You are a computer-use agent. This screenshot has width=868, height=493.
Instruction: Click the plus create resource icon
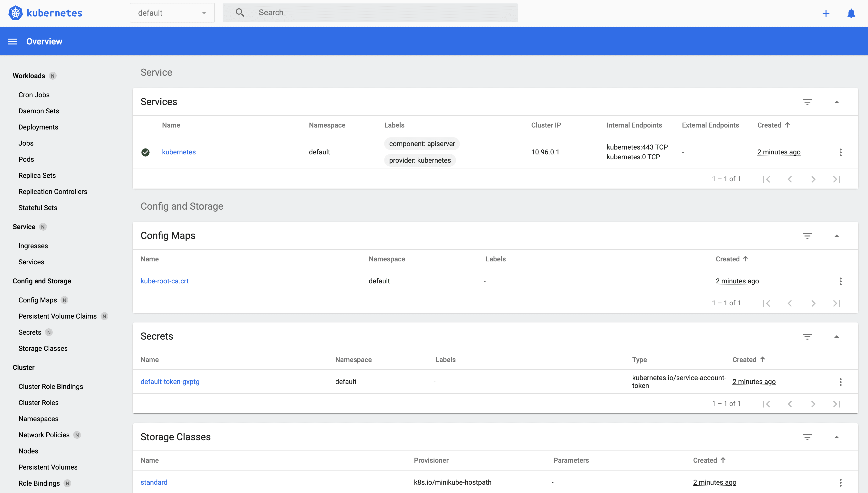(x=826, y=13)
